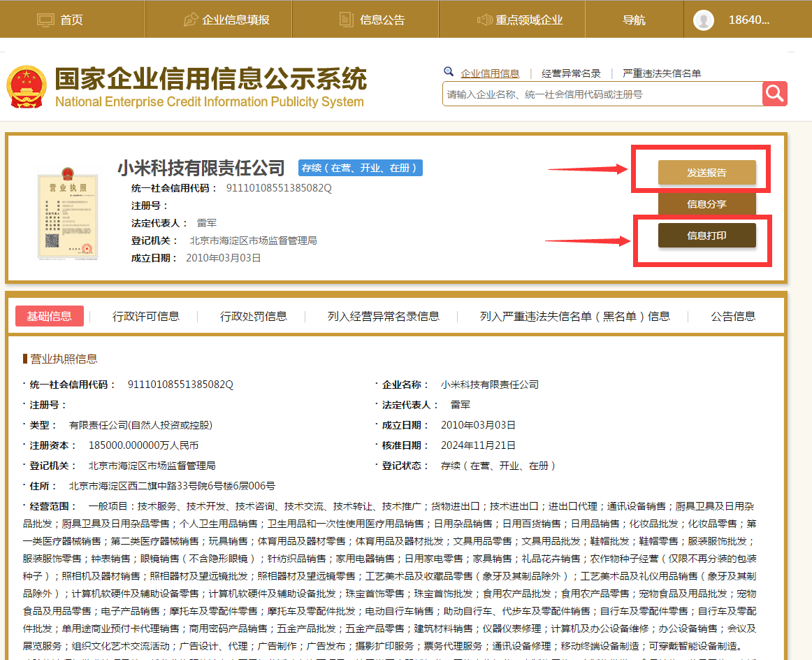812x660 pixels.
Task: Click the user avatar icon
Action: click(x=703, y=20)
